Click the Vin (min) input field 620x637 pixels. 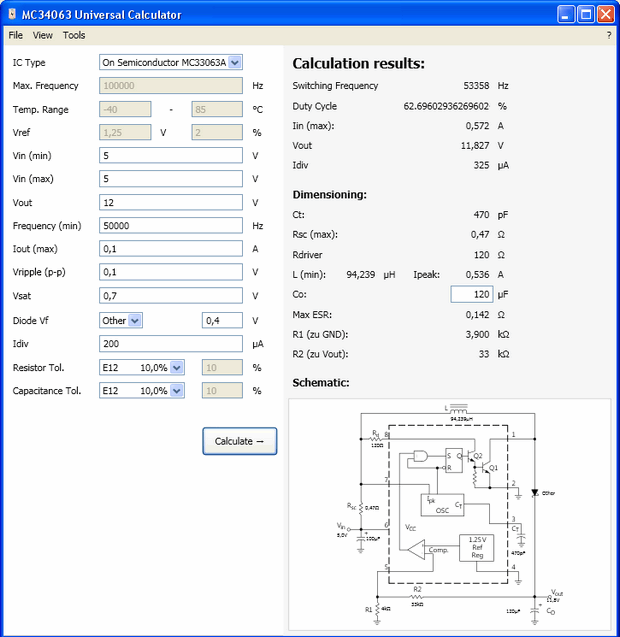point(171,156)
